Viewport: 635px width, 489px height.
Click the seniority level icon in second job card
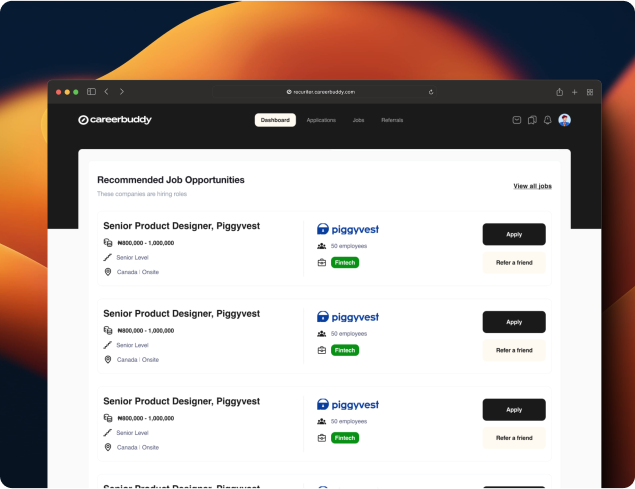[x=107, y=345]
